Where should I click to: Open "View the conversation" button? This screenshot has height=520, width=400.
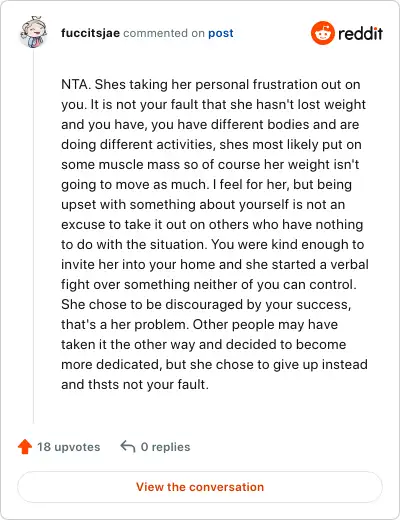200,487
